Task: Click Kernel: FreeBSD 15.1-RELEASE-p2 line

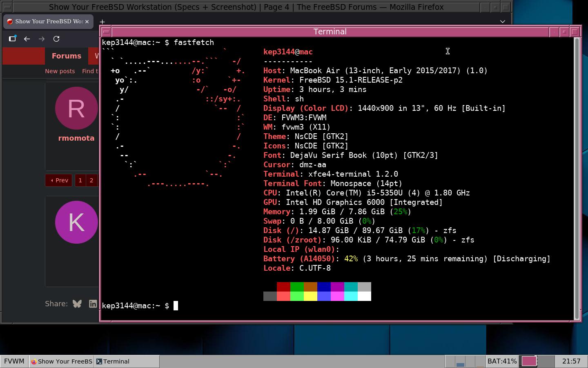Action: [333, 80]
